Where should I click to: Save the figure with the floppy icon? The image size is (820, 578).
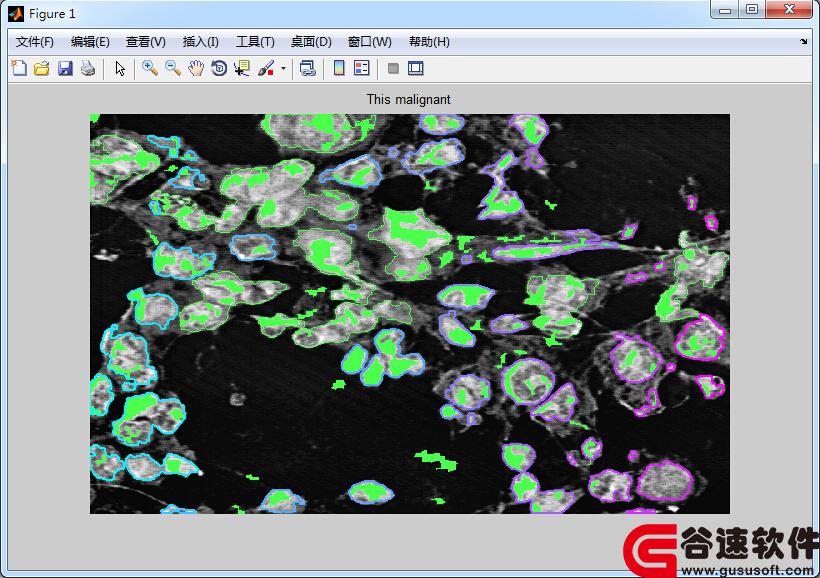click(x=65, y=68)
